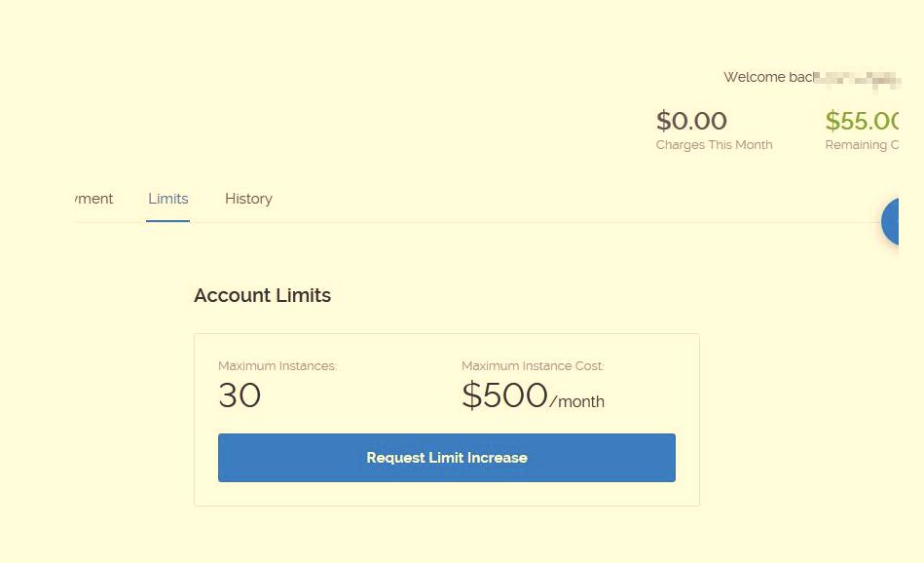Click the $500 instance cost value

tap(504, 395)
